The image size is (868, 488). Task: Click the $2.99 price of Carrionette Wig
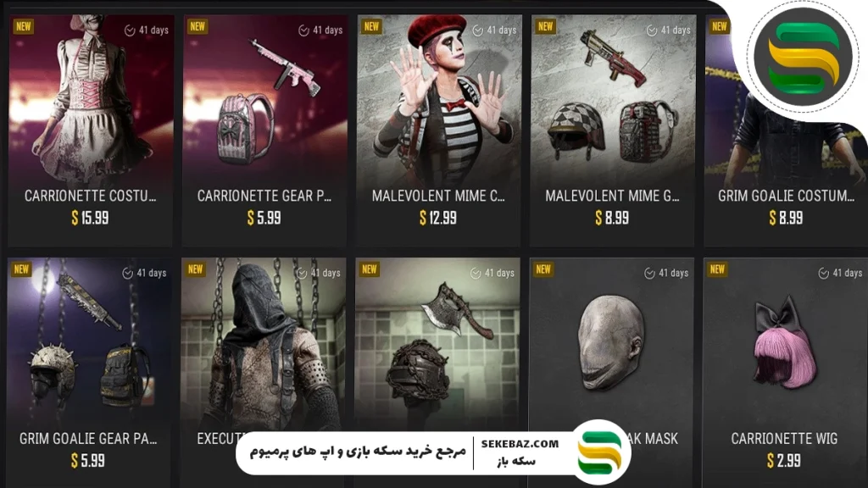[784, 460]
